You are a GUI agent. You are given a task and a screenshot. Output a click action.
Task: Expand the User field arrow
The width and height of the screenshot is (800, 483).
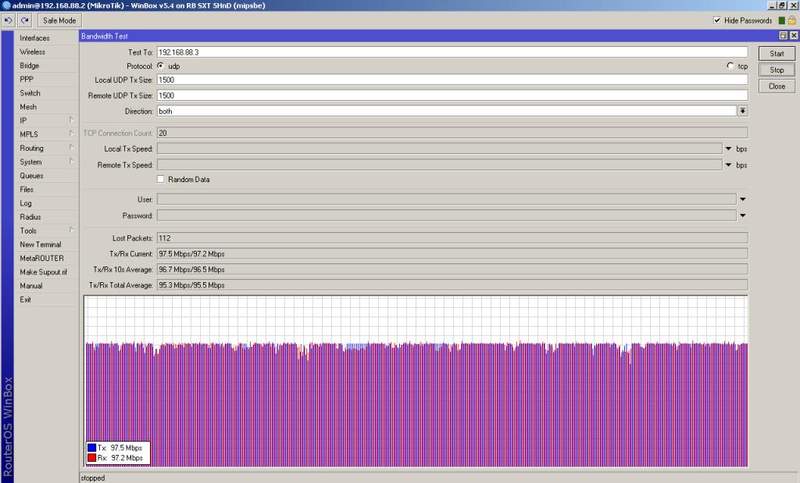(743, 199)
